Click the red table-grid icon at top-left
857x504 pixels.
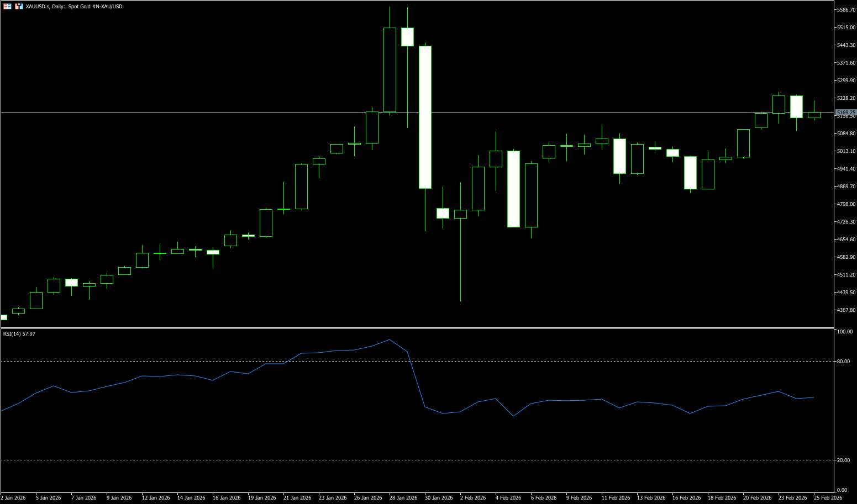click(x=7, y=6)
